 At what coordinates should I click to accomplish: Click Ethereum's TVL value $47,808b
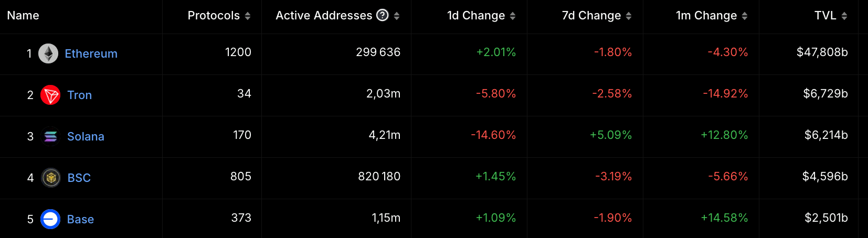click(x=822, y=52)
